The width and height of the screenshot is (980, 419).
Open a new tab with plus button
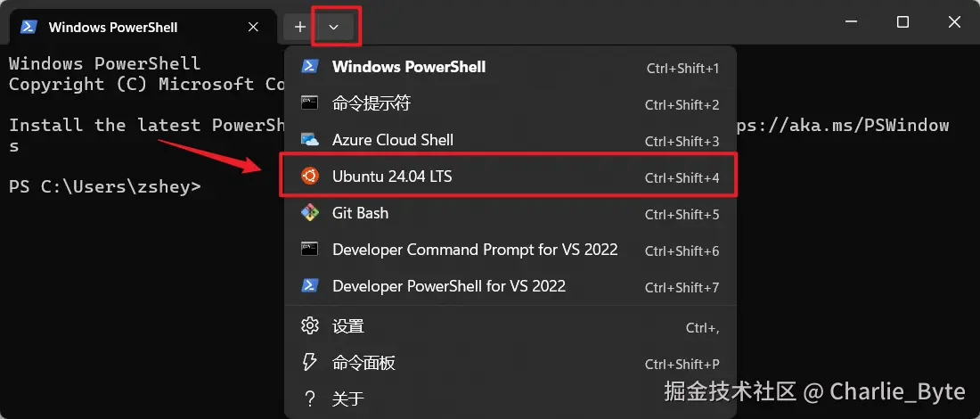[300, 27]
